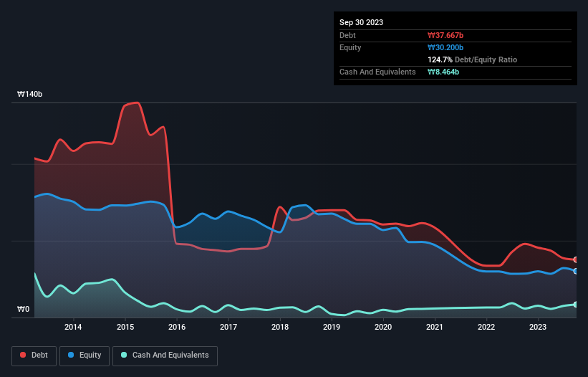Click the ₩30.200b equity value

[x=445, y=47]
